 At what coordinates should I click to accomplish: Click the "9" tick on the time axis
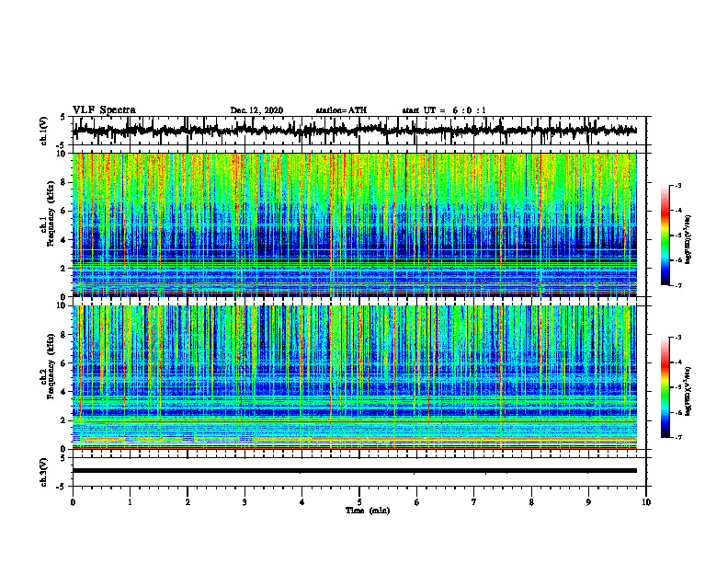point(588,502)
